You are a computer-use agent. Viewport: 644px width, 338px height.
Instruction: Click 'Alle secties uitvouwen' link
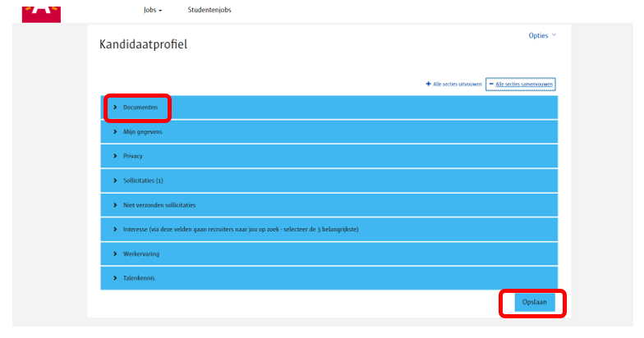pos(456,84)
